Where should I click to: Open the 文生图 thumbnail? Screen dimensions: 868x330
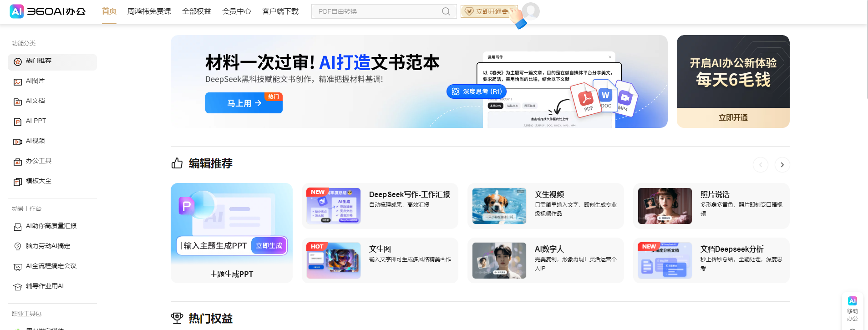(334, 260)
